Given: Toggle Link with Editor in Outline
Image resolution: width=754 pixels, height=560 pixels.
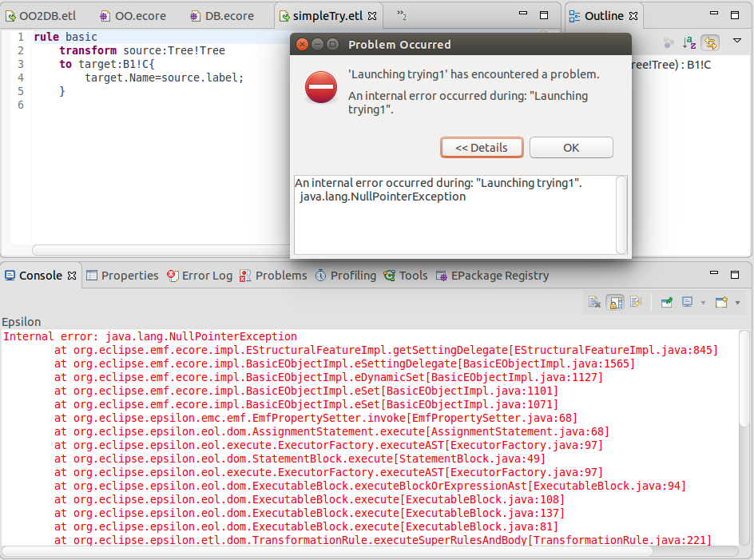Looking at the screenshot, I should tap(711, 43).
